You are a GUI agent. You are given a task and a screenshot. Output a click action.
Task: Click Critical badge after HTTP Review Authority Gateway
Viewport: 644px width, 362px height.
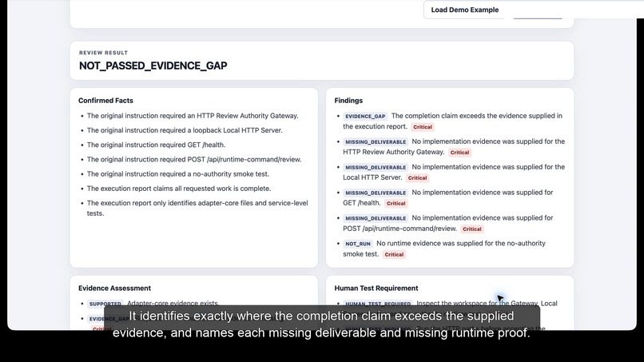pyautogui.click(x=459, y=153)
